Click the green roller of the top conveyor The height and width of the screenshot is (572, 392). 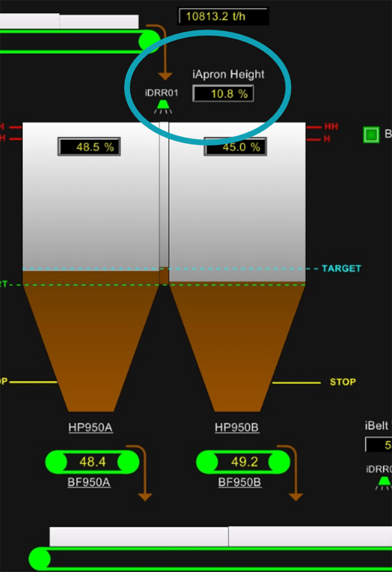point(149,40)
